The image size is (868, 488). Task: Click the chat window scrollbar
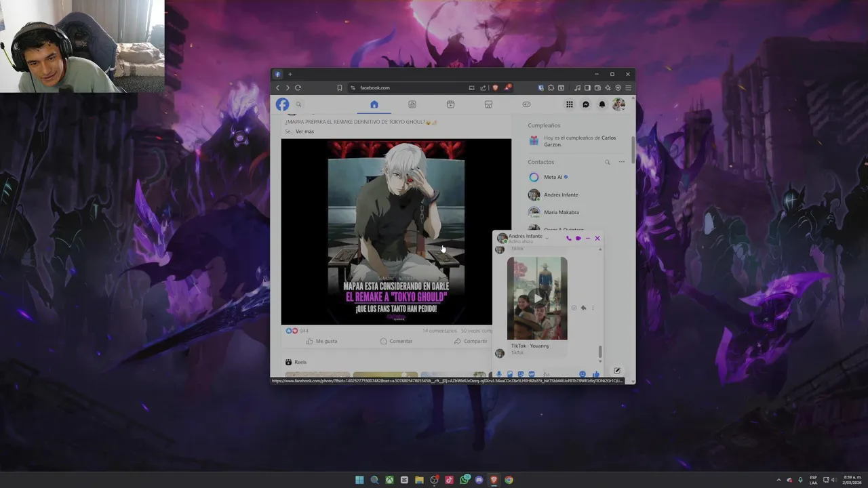[x=600, y=352]
